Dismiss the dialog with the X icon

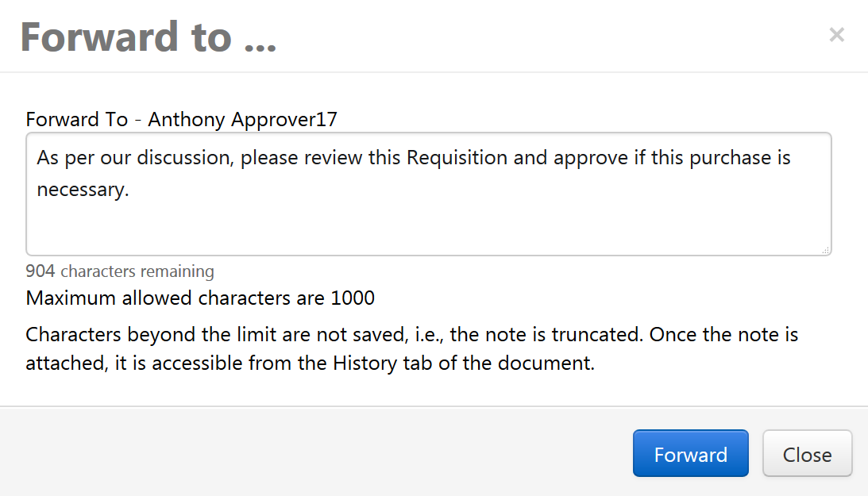(x=836, y=35)
